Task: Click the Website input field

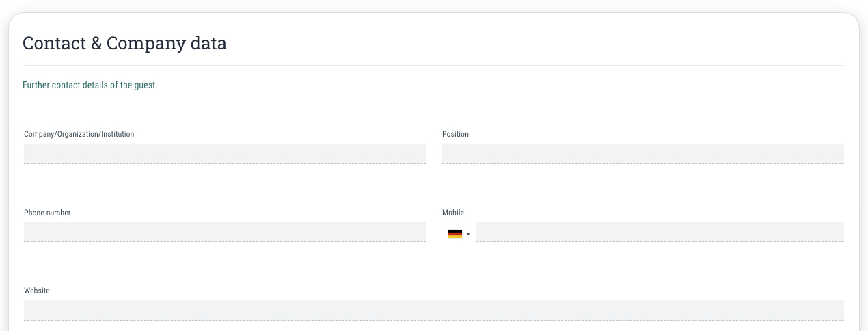Action: click(434, 310)
